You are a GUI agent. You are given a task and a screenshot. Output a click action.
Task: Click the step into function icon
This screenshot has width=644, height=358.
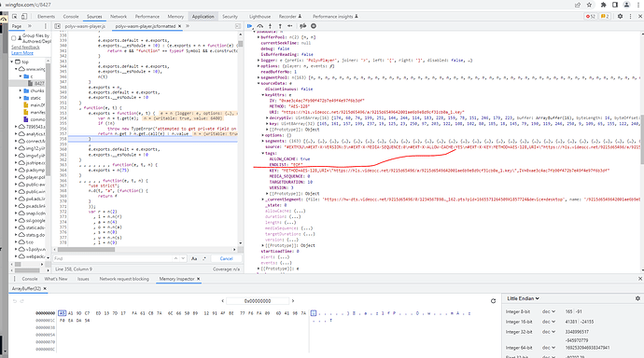click(x=271, y=26)
